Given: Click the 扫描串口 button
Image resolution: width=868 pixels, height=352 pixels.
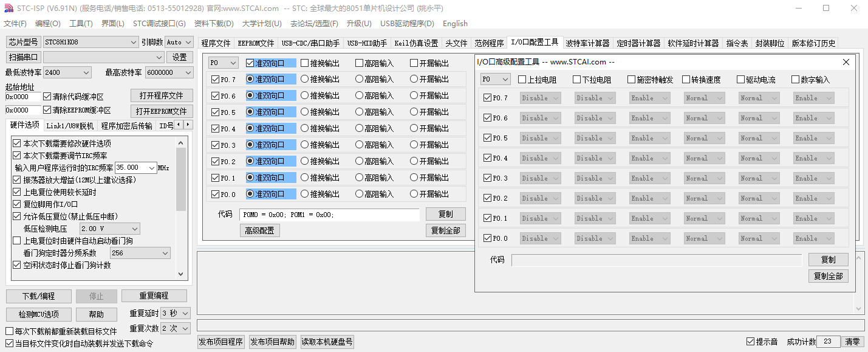Looking at the screenshot, I should pos(23,57).
